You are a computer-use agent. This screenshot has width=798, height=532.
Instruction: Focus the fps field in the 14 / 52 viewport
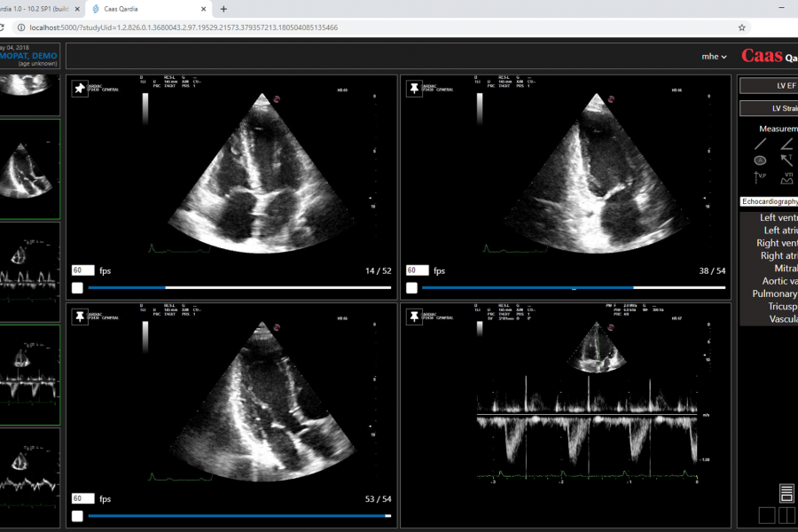coord(83,270)
